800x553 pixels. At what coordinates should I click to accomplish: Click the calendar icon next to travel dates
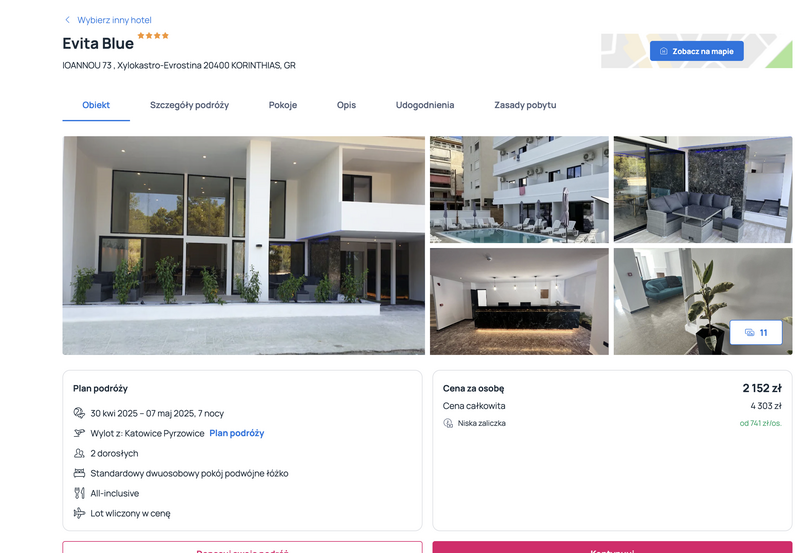point(79,413)
